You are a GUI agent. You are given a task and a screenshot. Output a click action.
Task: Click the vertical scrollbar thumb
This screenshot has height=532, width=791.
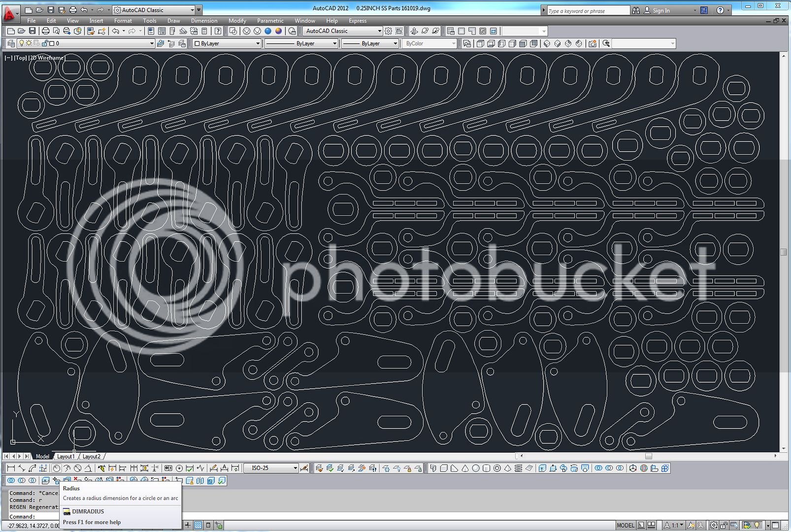click(x=784, y=252)
